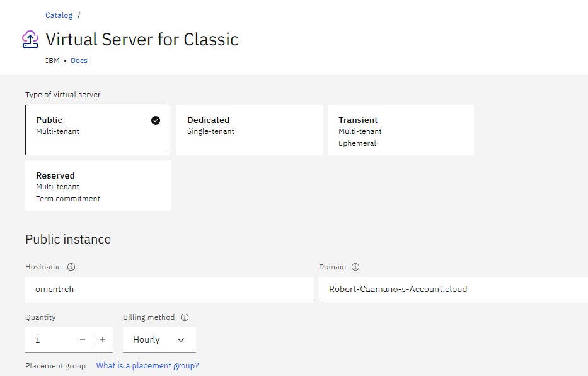Choose the Transient ephemeral server type
Image resolution: width=588 pixels, height=376 pixels.
point(400,130)
